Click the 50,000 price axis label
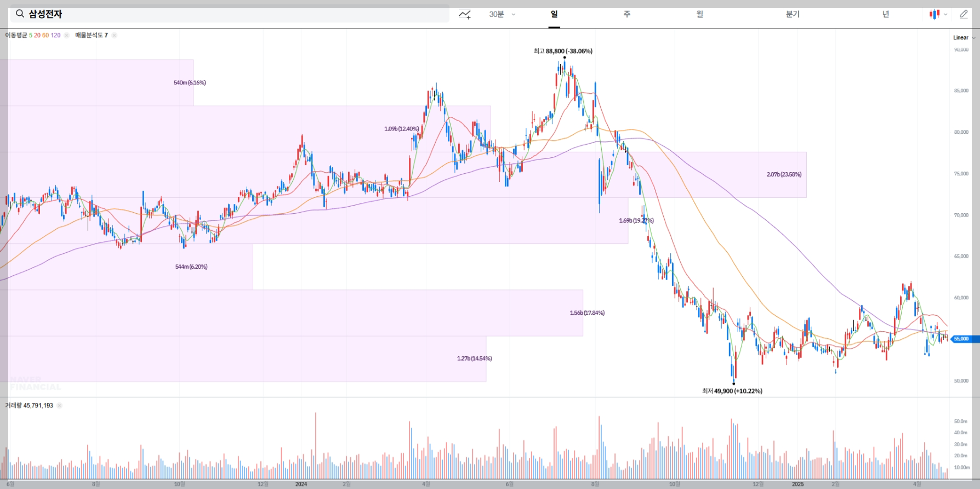980x489 pixels. pos(961,381)
